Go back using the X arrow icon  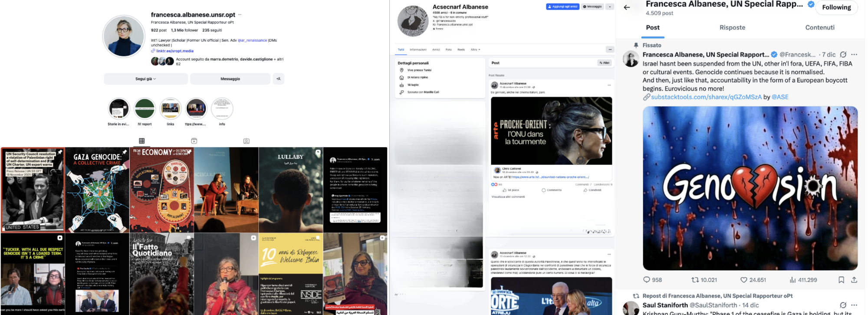click(x=627, y=7)
